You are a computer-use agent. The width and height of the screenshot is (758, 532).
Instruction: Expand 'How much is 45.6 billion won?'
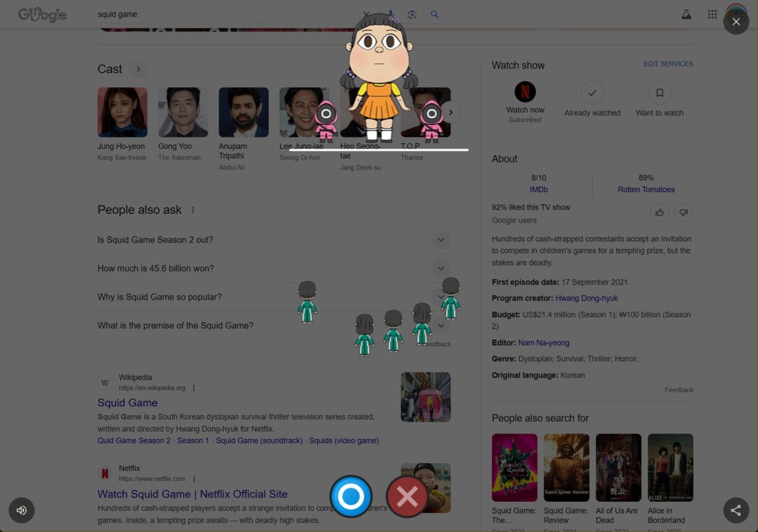(441, 268)
